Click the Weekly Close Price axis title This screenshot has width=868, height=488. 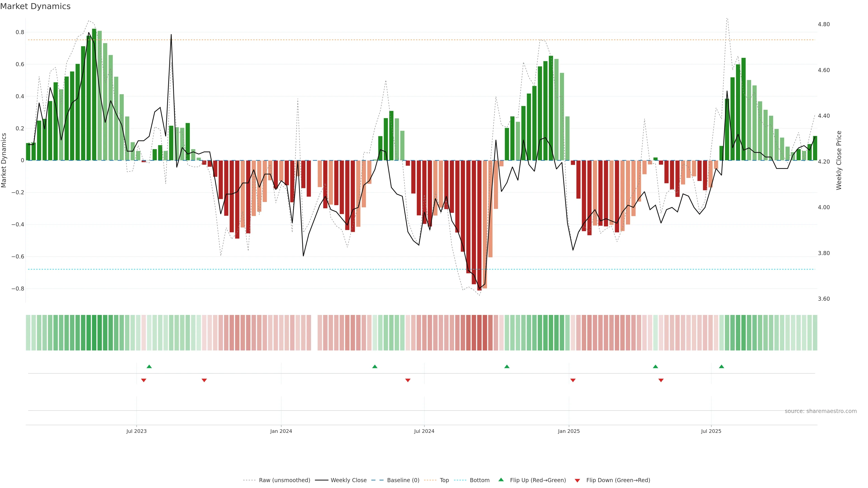[x=839, y=160]
